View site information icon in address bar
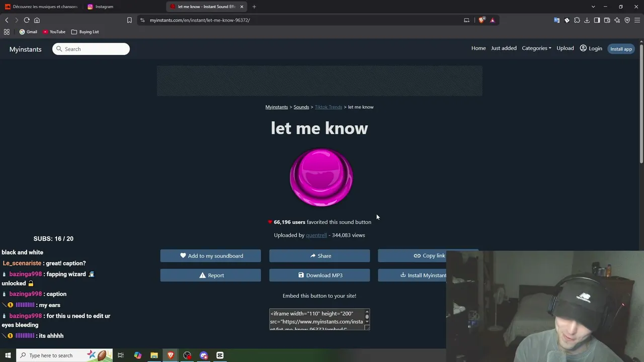The height and width of the screenshot is (362, 644). coord(142,20)
